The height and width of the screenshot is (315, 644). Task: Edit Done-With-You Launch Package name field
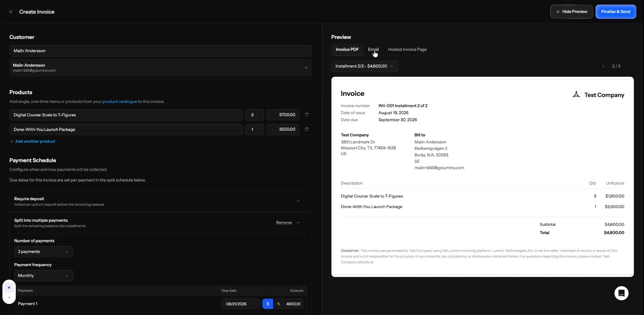click(126, 129)
